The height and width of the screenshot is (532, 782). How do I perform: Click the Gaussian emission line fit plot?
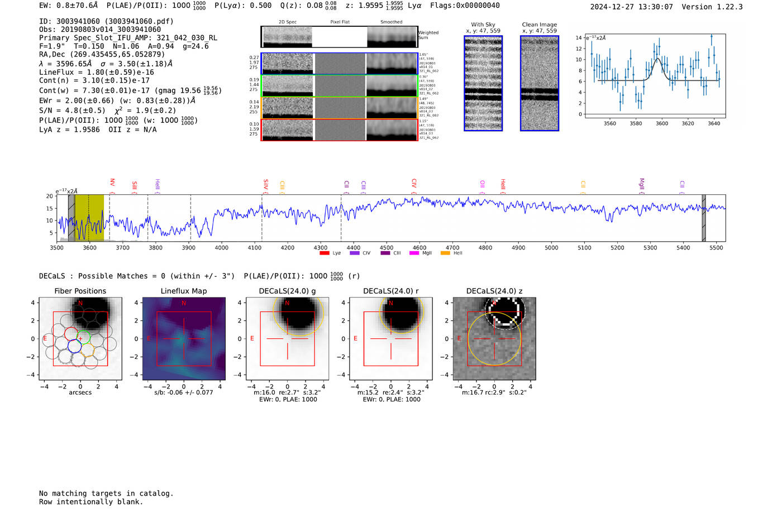[655, 76]
